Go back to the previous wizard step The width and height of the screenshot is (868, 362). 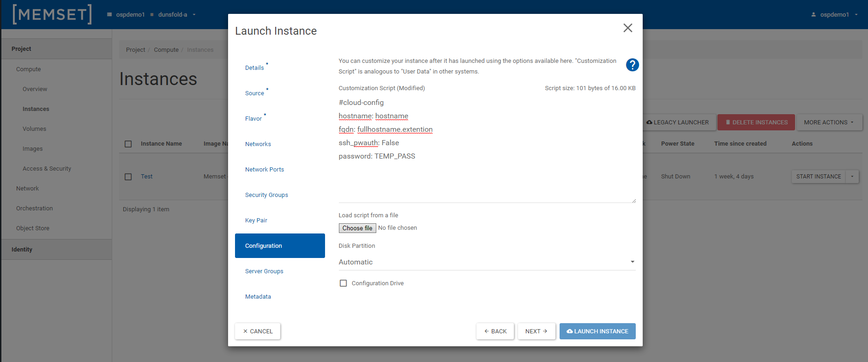click(x=495, y=331)
